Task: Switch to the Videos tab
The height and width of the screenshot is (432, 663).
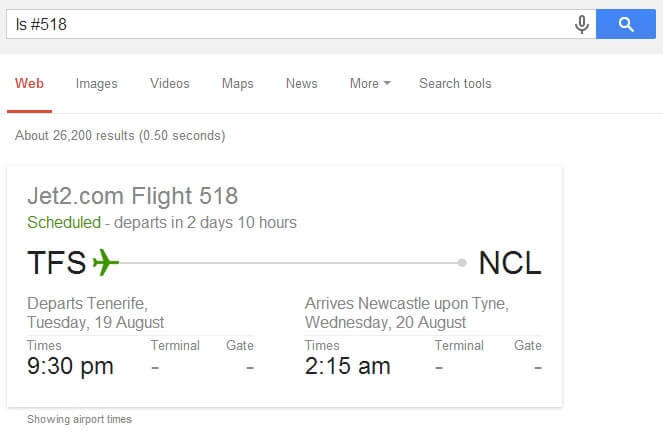Action: [170, 83]
